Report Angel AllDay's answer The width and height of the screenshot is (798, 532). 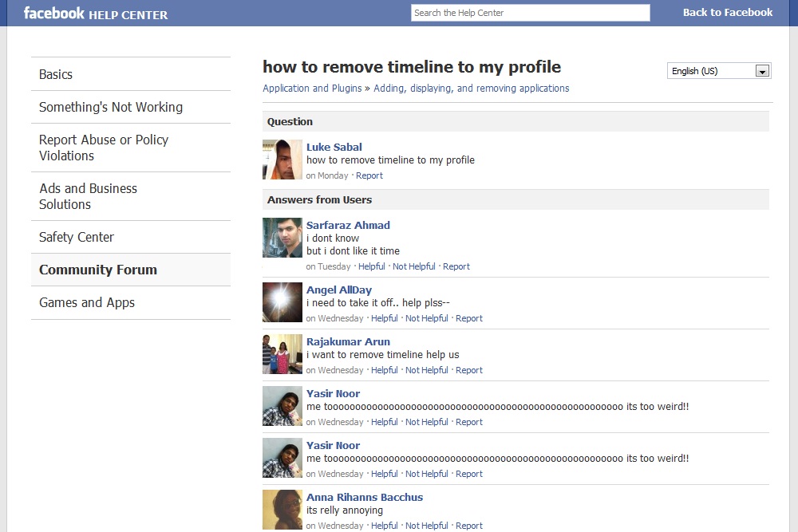pos(468,318)
